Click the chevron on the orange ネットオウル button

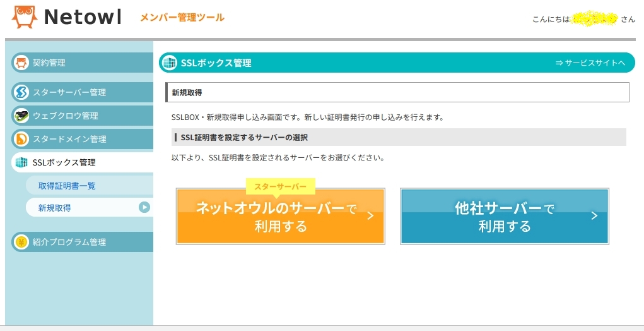[370, 216]
